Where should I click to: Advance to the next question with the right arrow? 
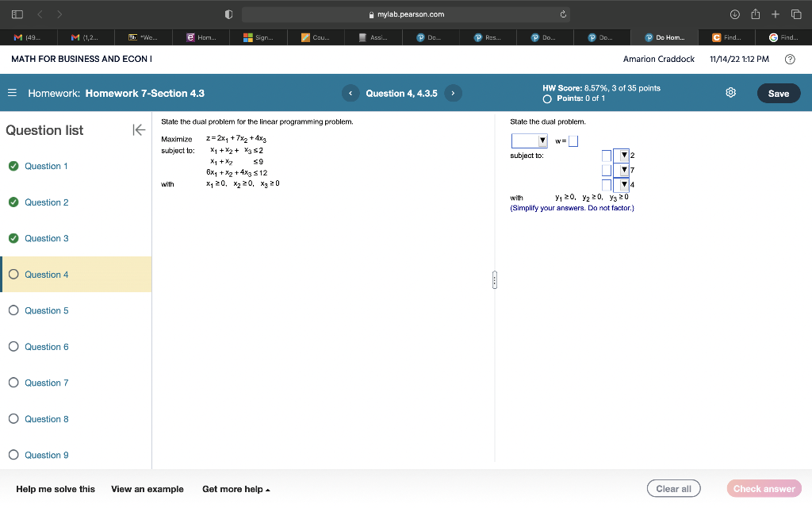point(453,93)
